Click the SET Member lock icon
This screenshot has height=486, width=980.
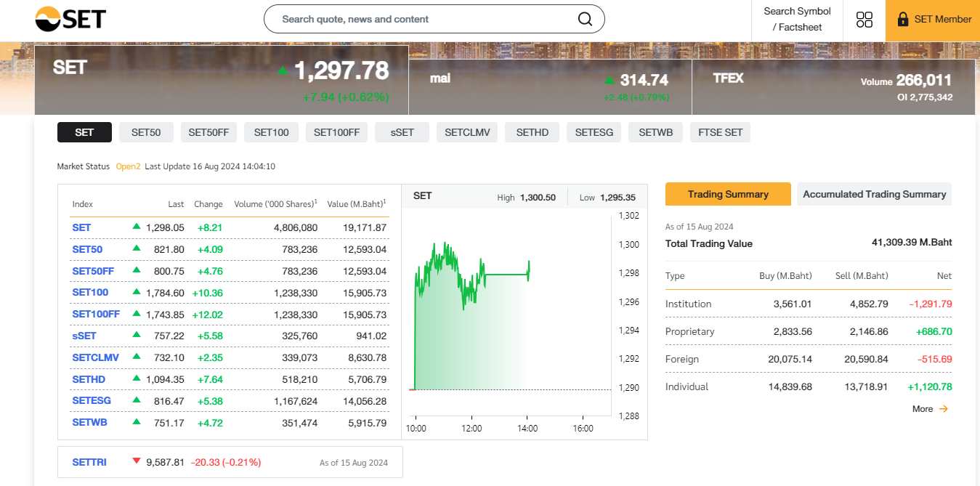tap(903, 20)
